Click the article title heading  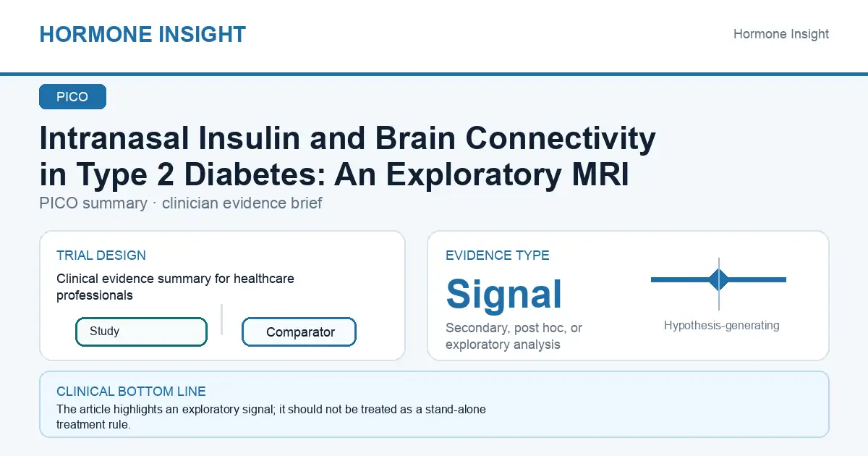pyautogui.click(x=348, y=157)
